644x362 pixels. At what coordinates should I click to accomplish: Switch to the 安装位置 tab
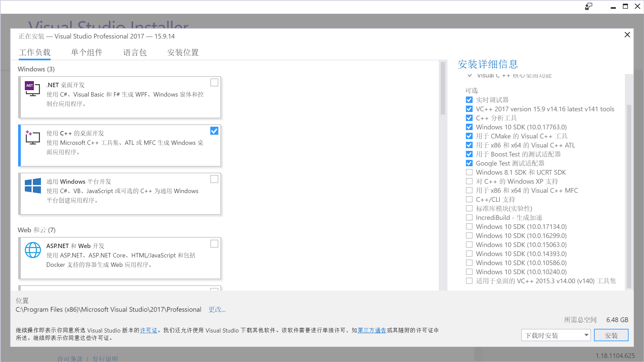coord(183,53)
